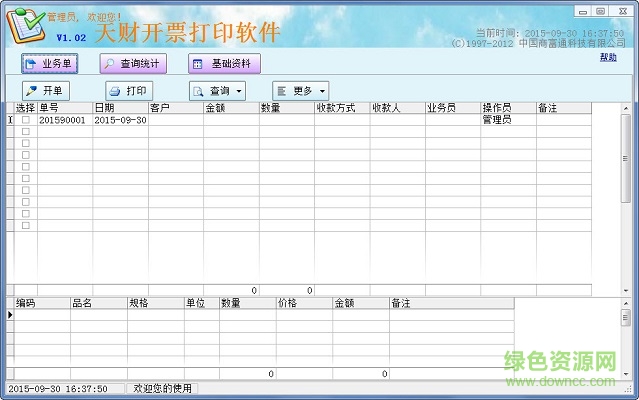Check the ninth row selection checkbox

(x=26, y=214)
